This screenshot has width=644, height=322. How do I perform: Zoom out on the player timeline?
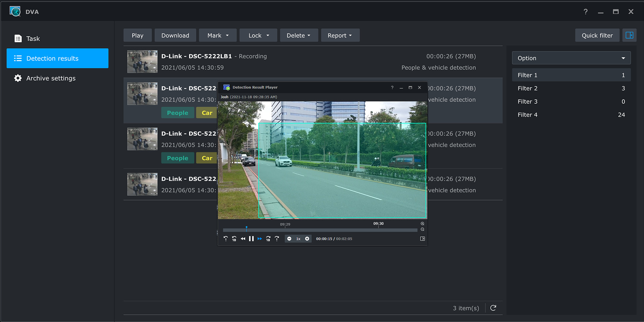tap(422, 229)
